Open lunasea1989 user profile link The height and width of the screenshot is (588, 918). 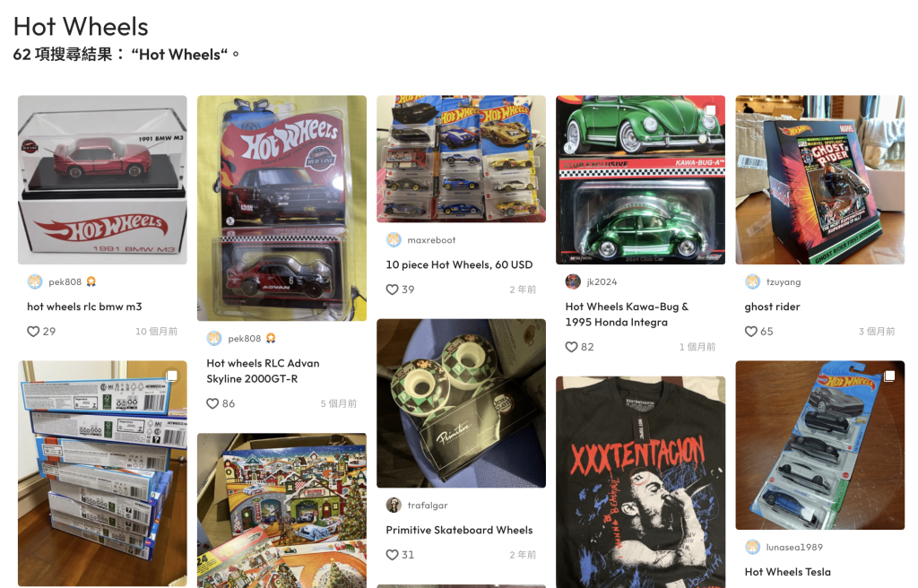(x=794, y=547)
